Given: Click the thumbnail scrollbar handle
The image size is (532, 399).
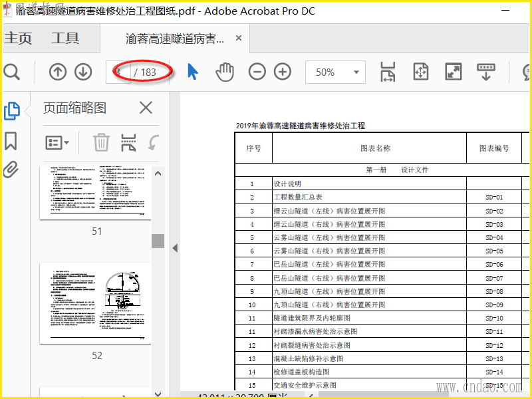Looking at the screenshot, I should tap(158, 241).
